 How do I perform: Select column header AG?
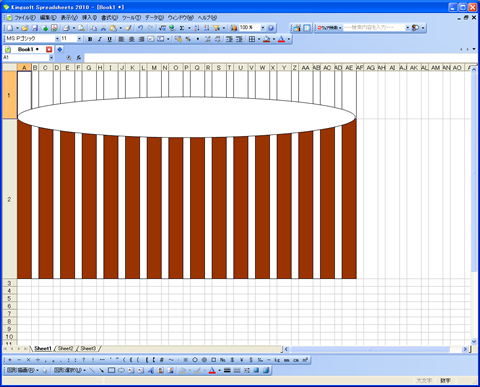pos(371,68)
